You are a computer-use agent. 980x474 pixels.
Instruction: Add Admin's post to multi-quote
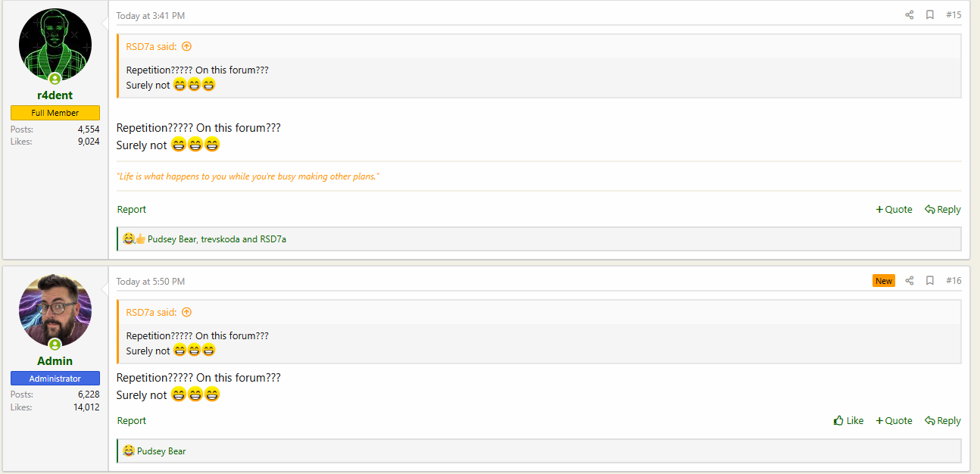click(x=894, y=421)
